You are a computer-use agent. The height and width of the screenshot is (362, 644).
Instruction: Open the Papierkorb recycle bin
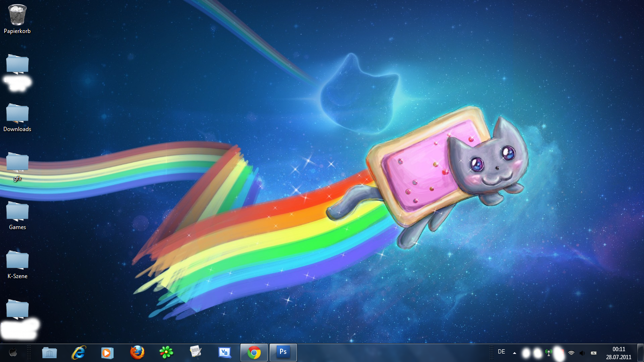(x=17, y=15)
